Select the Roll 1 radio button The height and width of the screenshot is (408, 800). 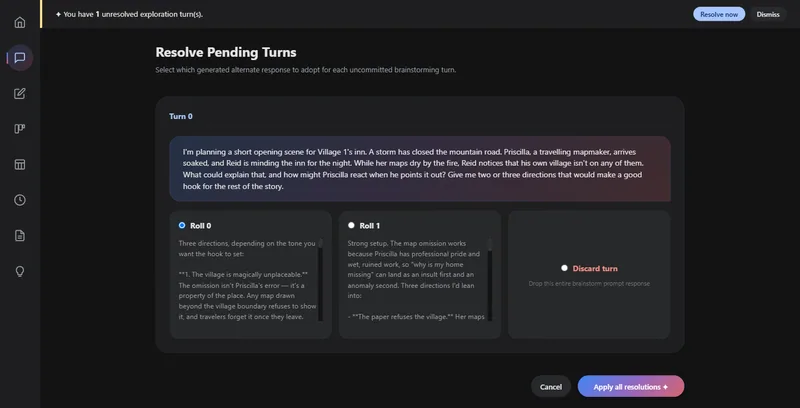[351, 225]
